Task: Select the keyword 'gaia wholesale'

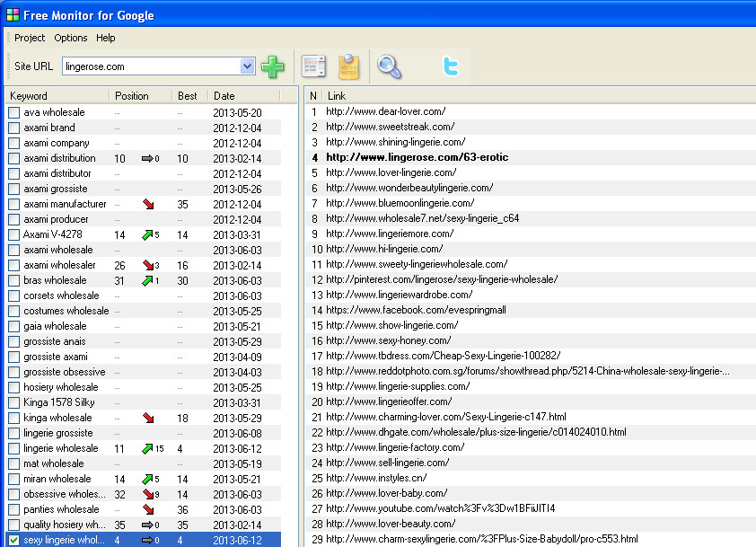Action: [x=55, y=327]
